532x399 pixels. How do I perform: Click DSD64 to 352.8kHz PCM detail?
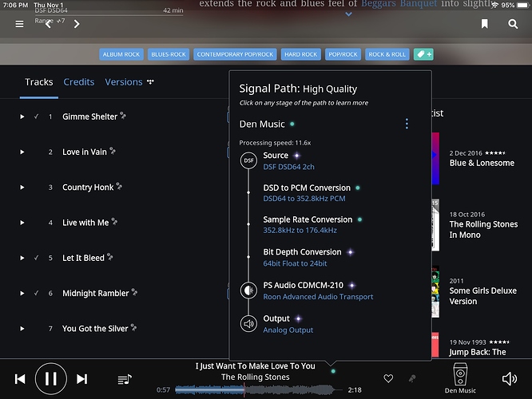pos(304,199)
